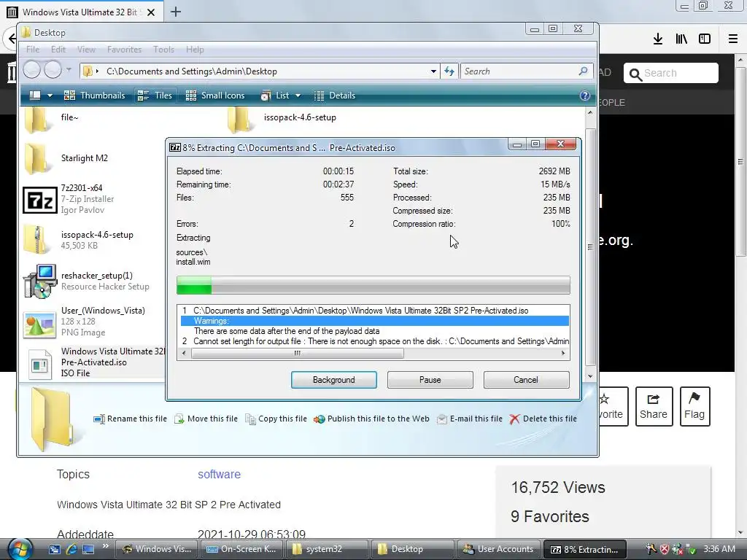Viewport: 747px width, 560px height.
Task: Open the File menu in Desktop window
Action: 33,50
